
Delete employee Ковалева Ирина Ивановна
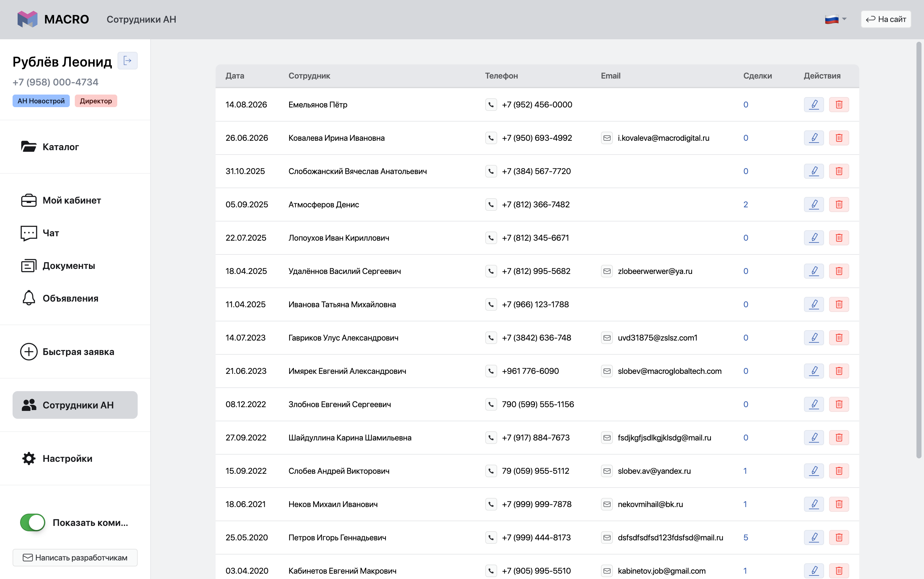(x=839, y=138)
